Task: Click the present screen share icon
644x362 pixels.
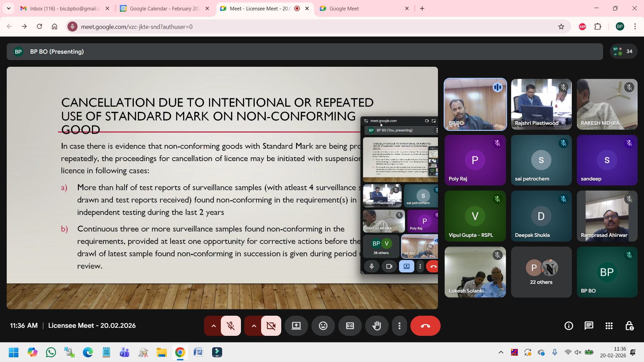Action: pyautogui.click(x=296, y=326)
